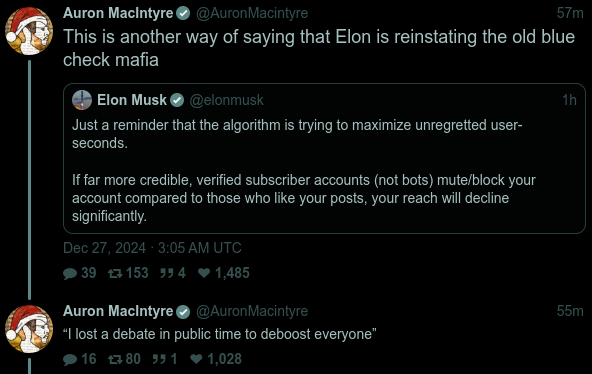Open Auron MacIntyre's avatar on second tweet

29,329
